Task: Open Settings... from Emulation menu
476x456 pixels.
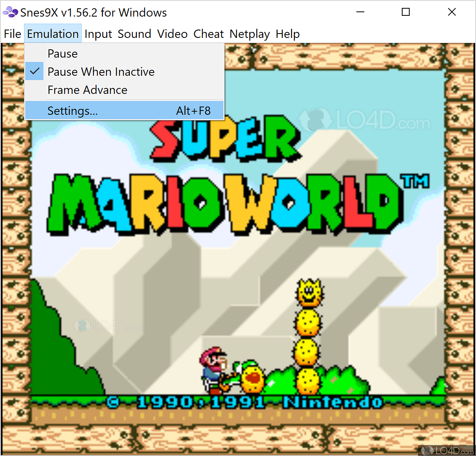Action: [x=124, y=111]
